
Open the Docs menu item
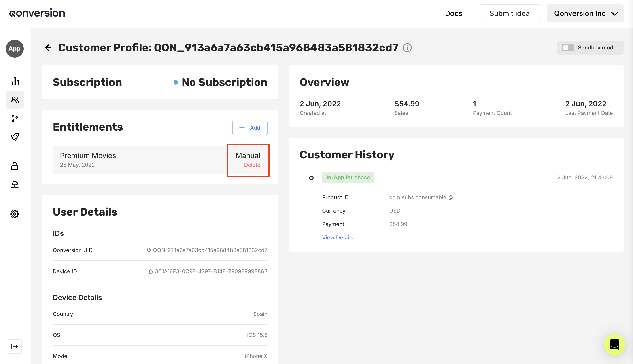(x=453, y=13)
